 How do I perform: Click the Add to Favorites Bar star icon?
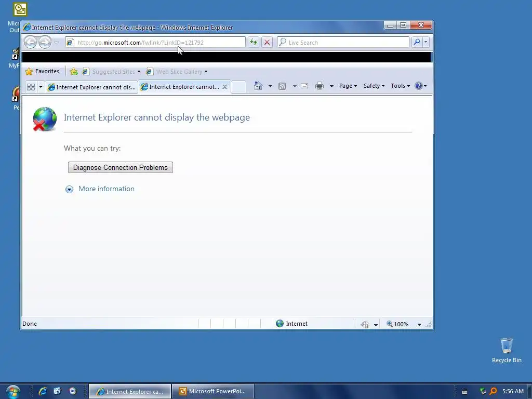tap(74, 71)
